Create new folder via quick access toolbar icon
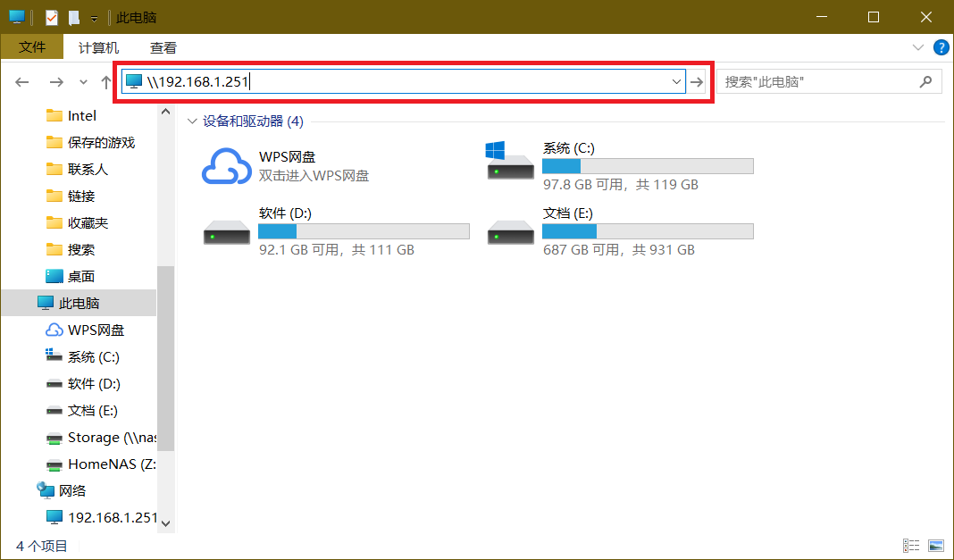This screenshot has width=954, height=560. pyautogui.click(x=73, y=17)
